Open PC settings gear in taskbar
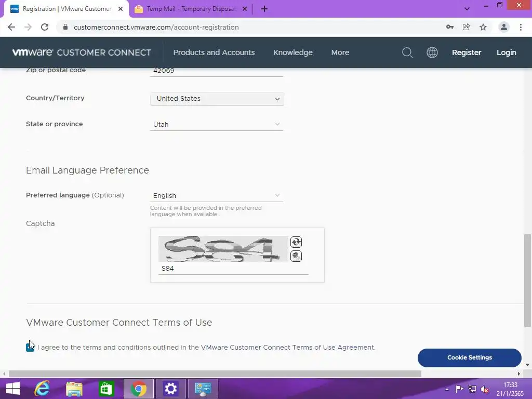The height and width of the screenshot is (399, 532). pyautogui.click(x=170, y=389)
